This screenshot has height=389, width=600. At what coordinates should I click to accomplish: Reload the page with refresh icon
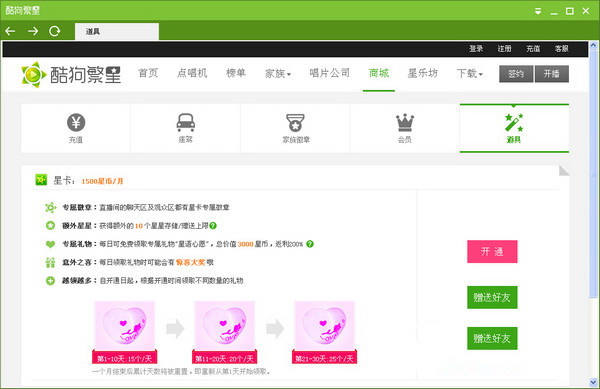point(55,31)
